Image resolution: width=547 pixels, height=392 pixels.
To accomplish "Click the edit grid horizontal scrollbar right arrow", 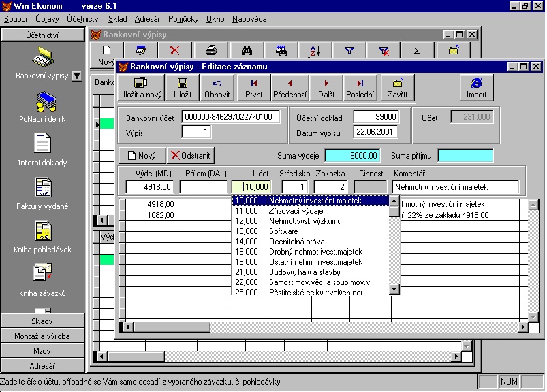I will click(522, 327).
